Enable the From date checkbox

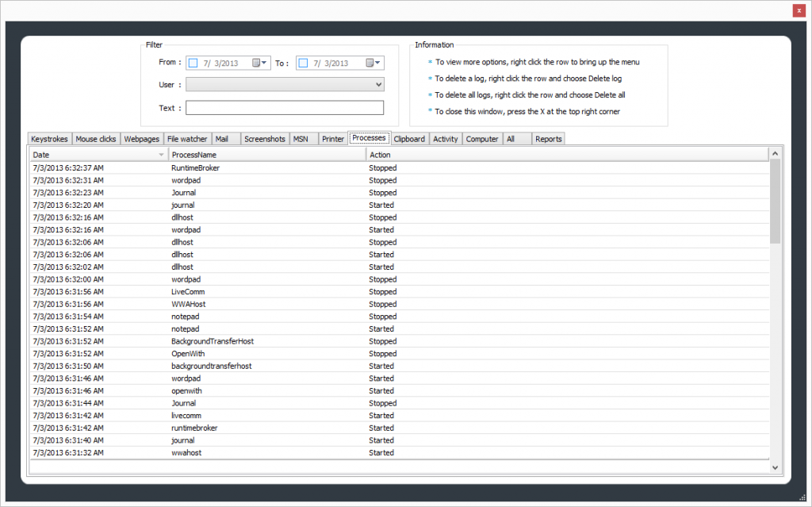[193, 63]
